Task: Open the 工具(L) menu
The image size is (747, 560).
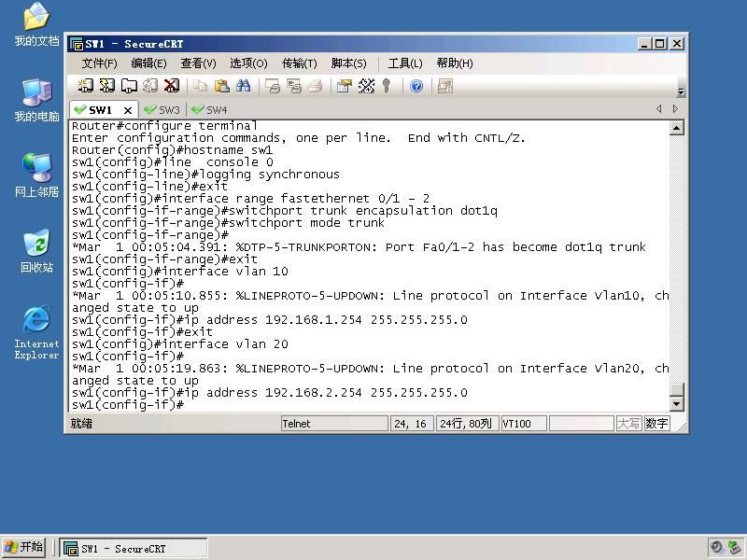Action: pos(405,63)
